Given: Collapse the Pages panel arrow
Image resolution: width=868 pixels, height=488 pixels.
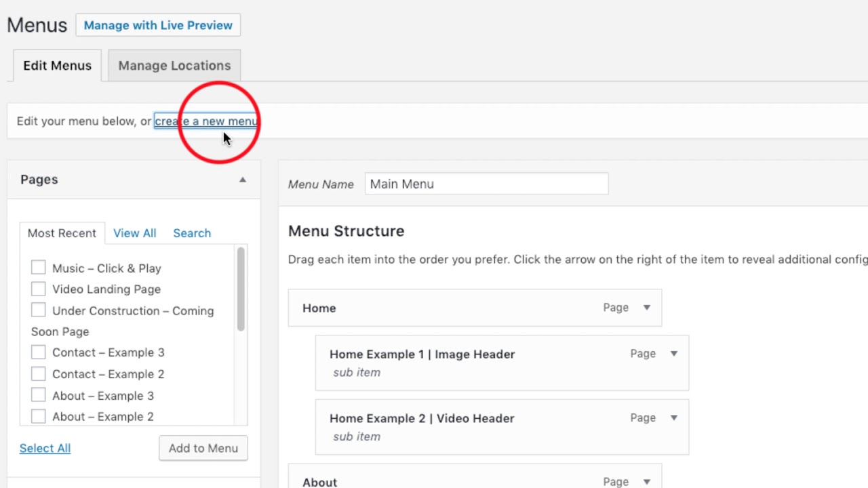Looking at the screenshot, I should point(242,180).
